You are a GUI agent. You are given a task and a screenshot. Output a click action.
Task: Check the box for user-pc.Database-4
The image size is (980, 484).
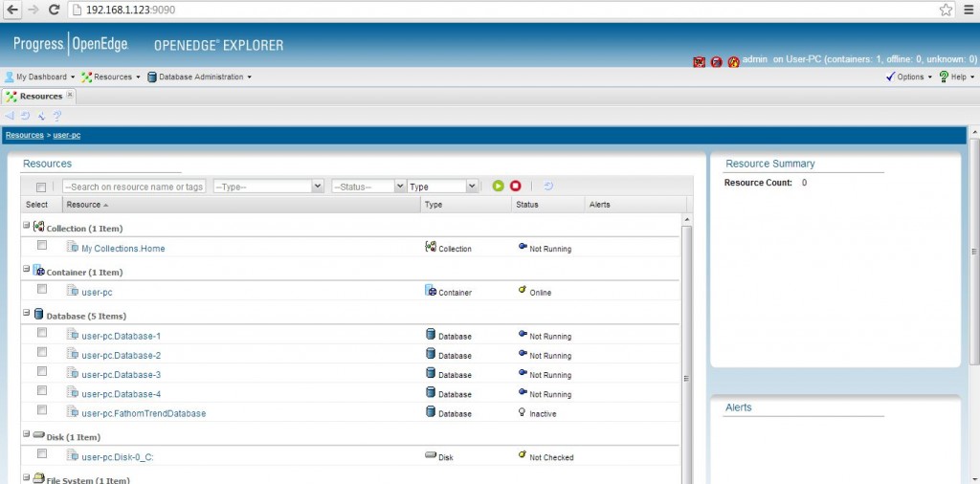tap(42, 391)
